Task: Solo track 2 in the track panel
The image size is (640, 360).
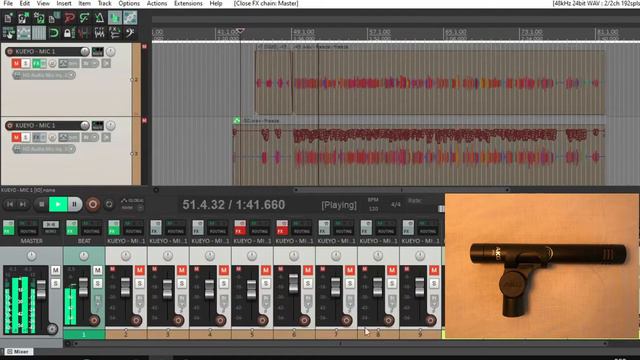Action: coord(25,64)
